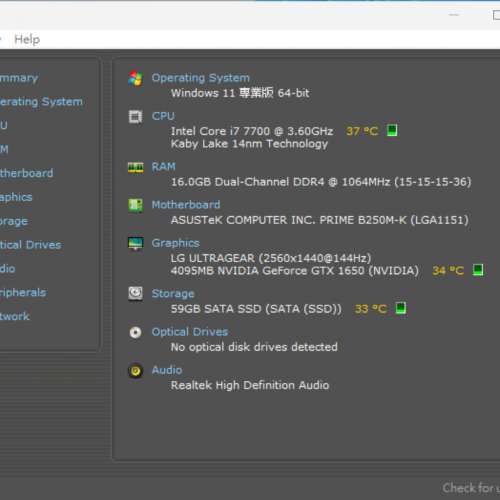Open the Help menu

27,39
